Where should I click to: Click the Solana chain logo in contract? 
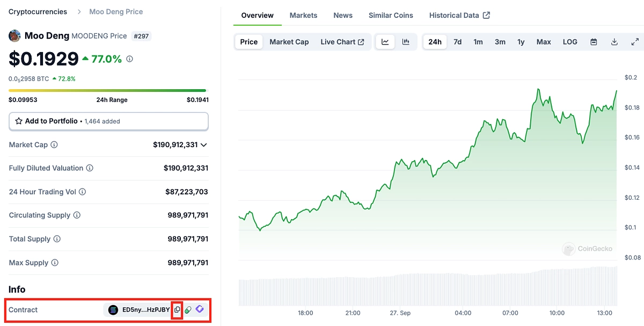coord(113,310)
